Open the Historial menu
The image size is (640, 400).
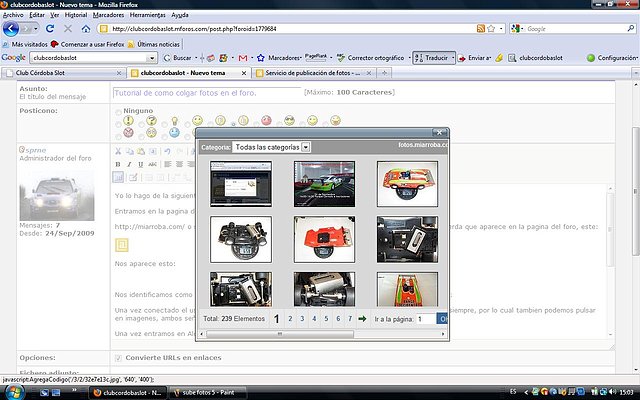pos(76,15)
